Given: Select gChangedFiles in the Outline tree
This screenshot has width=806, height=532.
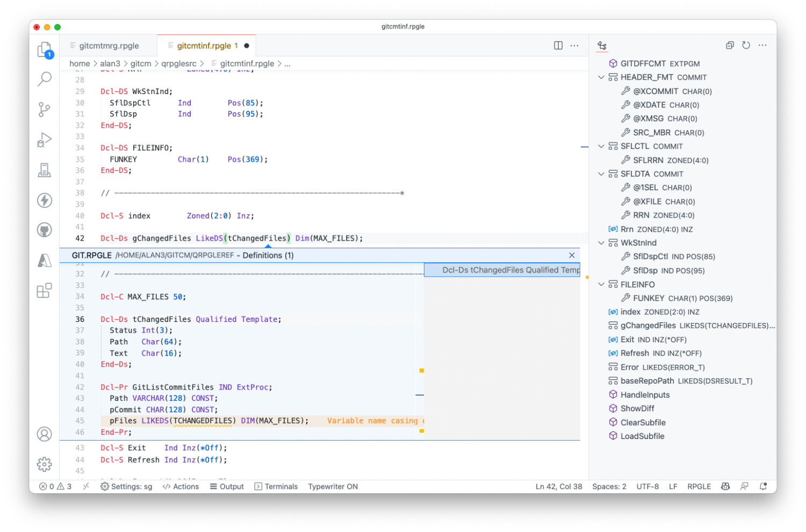Looking at the screenshot, I should point(648,325).
